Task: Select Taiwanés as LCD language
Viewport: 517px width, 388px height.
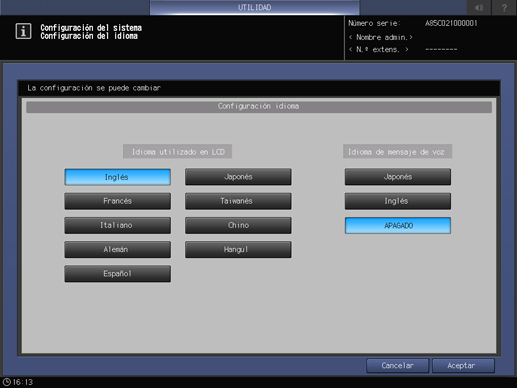Action: click(238, 201)
